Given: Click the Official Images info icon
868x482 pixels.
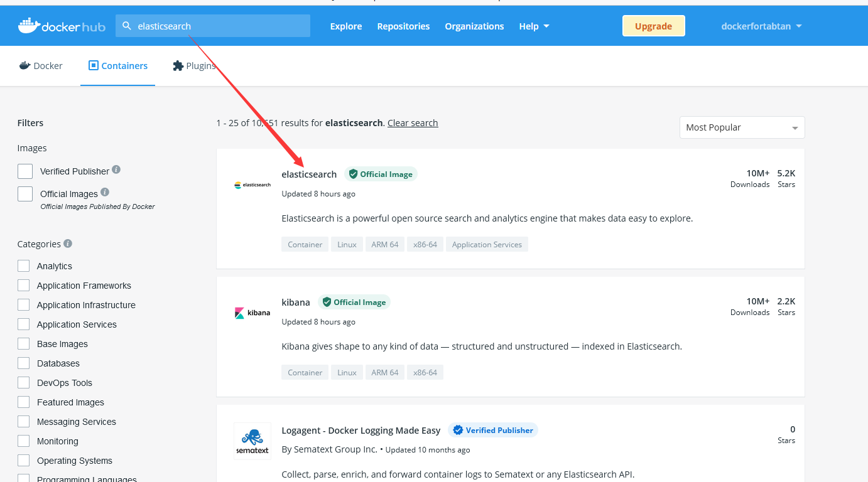Looking at the screenshot, I should 105,192.
